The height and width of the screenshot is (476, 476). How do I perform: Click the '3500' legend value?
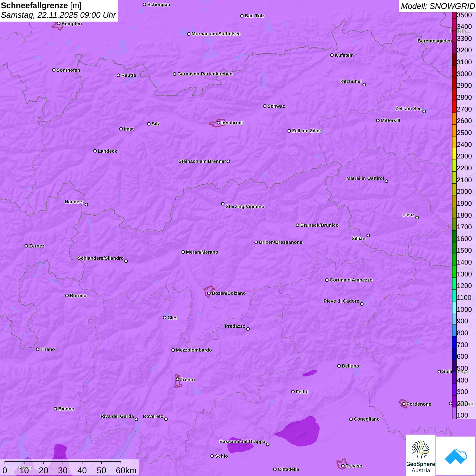coord(464,15)
